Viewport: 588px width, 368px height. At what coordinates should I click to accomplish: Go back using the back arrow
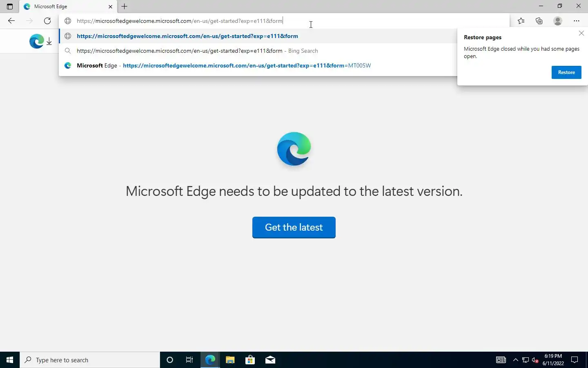pyautogui.click(x=11, y=21)
